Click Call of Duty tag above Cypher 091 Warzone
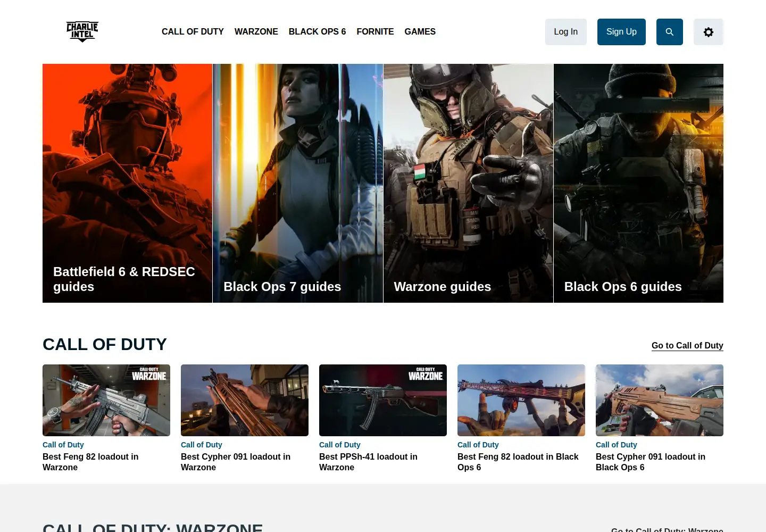This screenshot has height=532, width=766. click(x=202, y=445)
